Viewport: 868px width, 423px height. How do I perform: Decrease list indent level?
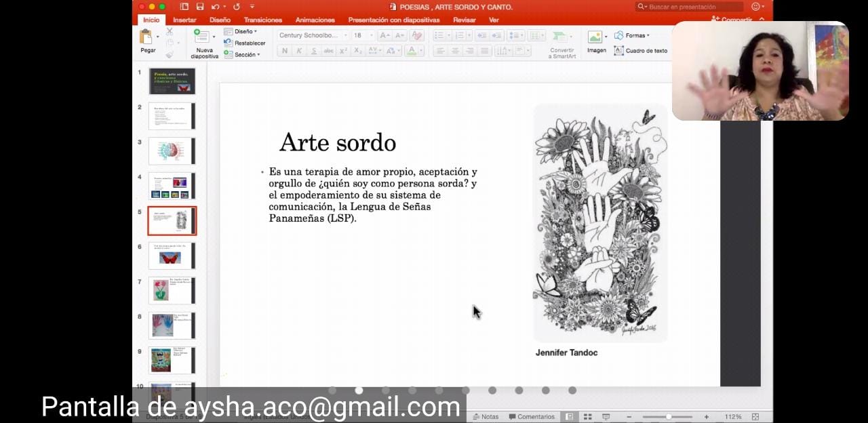click(x=481, y=35)
